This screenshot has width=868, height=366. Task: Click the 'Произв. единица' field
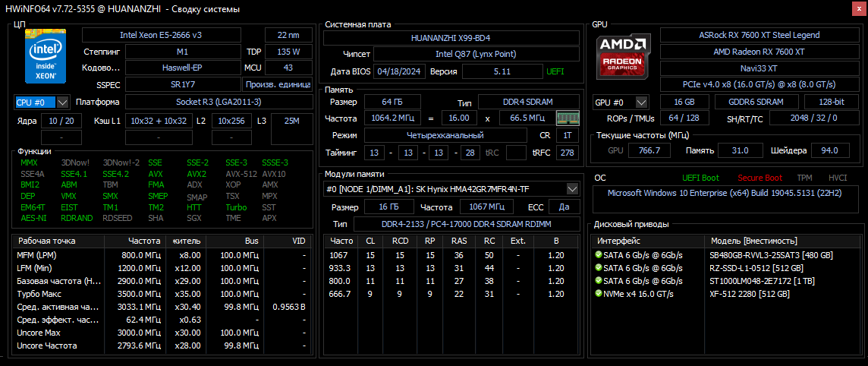[277, 85]
